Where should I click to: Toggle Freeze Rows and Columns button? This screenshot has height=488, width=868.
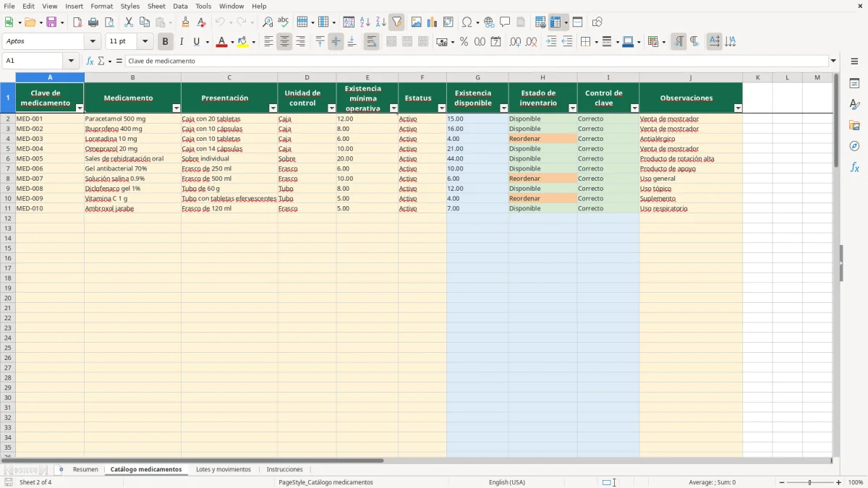coord(556,22)
